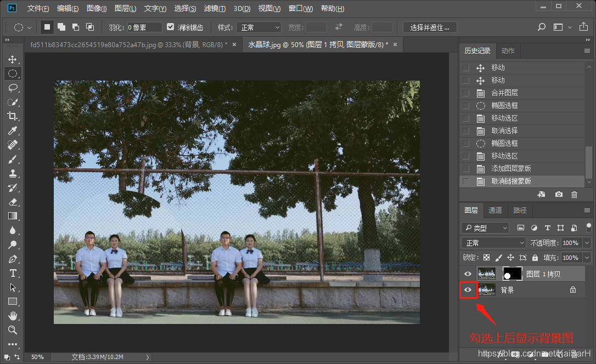This screenshot has height=364, width=596.
Task: Select the 取消链接蒙版 history state
Action: point(522,181)
